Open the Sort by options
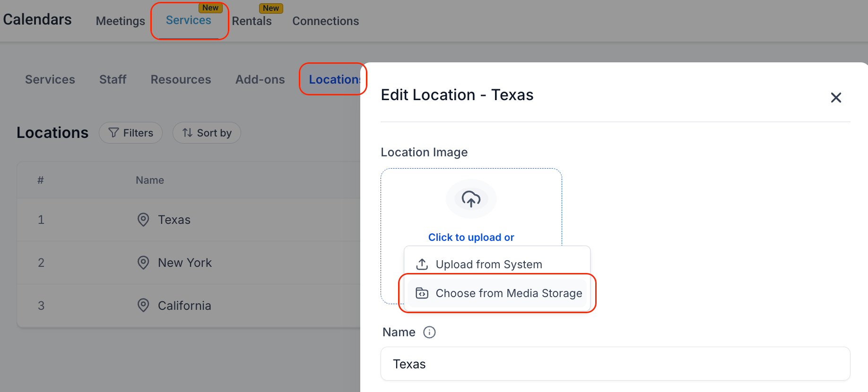Image resolution: width=868 pixels, height=392 pixels. tap(207, 133)
